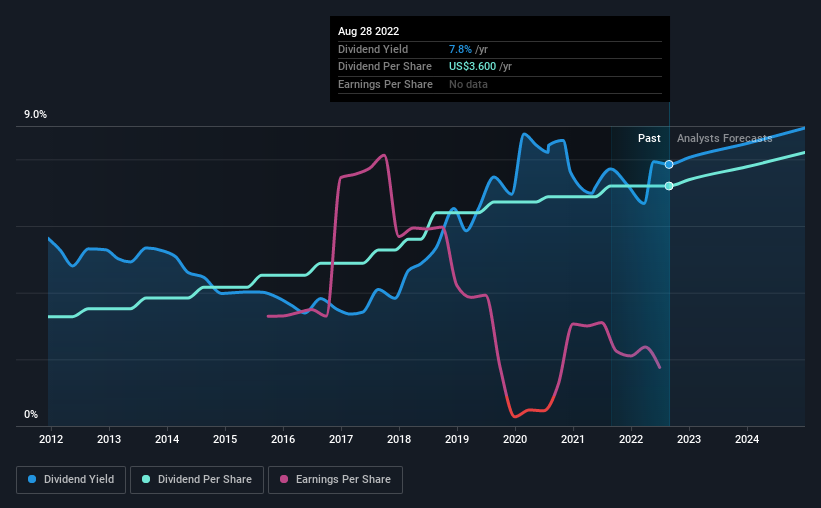The height and width of the screenshot is (508, 821).
Task: Click the pink dot in Earnings Per Share legend
Action: 284,479
